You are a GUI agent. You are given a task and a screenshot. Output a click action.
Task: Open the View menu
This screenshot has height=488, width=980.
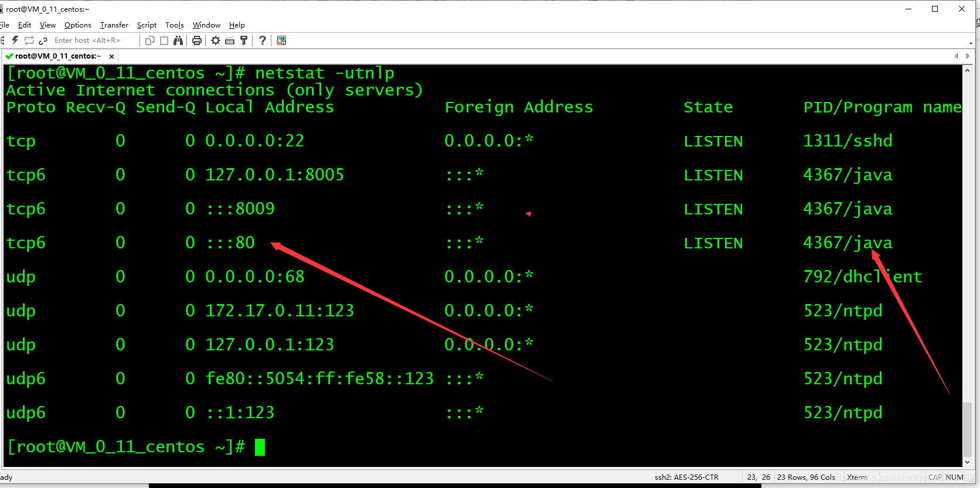47,25
